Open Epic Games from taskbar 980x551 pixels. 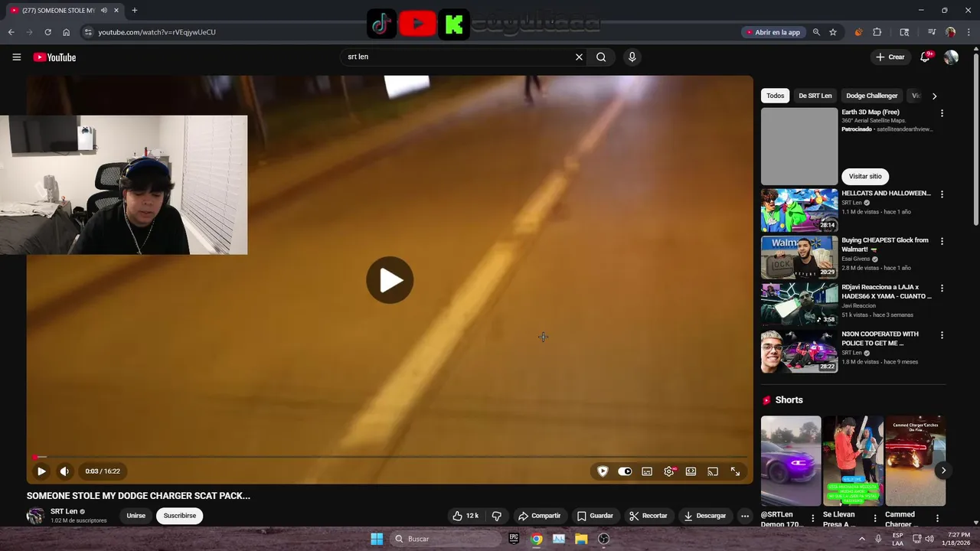click(514, 539)
